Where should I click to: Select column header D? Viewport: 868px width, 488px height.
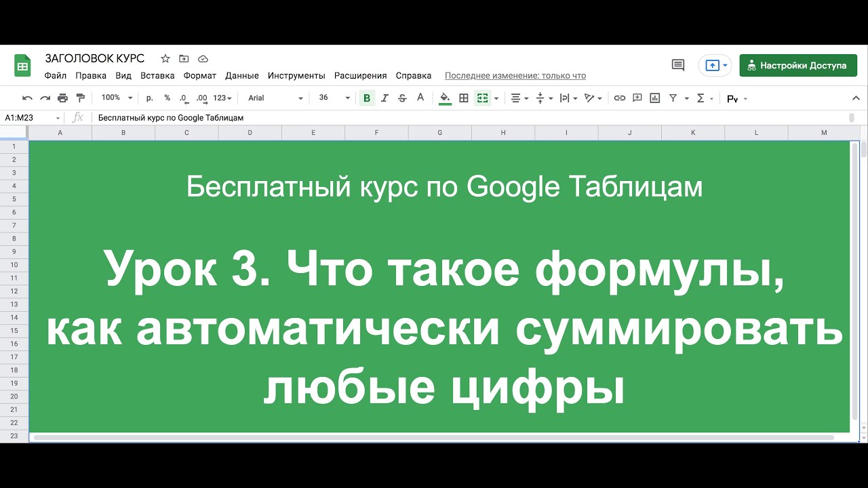pos(250,133)
